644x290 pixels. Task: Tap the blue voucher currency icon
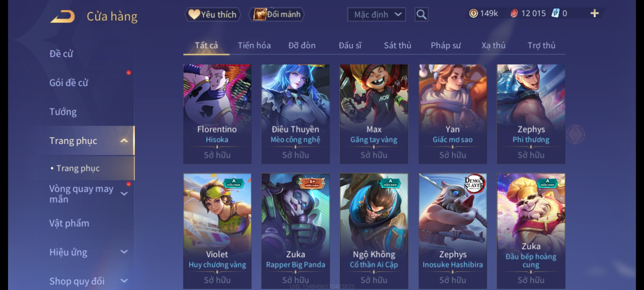coord(555,13)
